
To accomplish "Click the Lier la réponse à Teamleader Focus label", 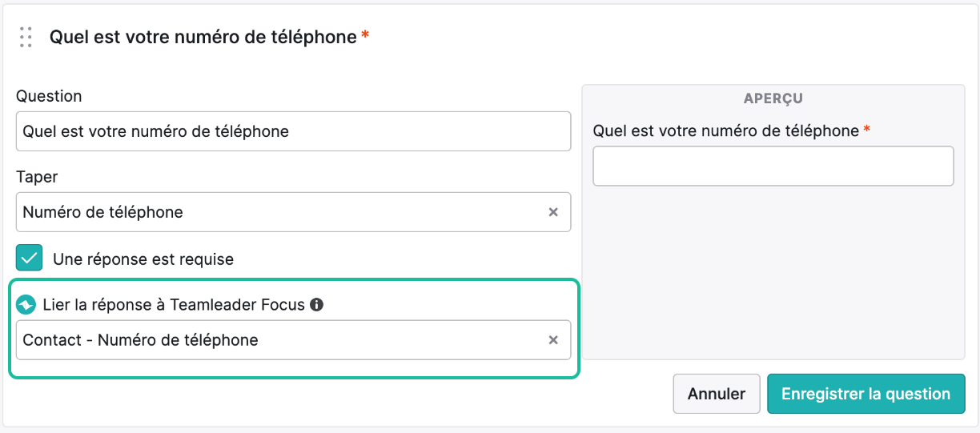I will click(x=174, y=305).
